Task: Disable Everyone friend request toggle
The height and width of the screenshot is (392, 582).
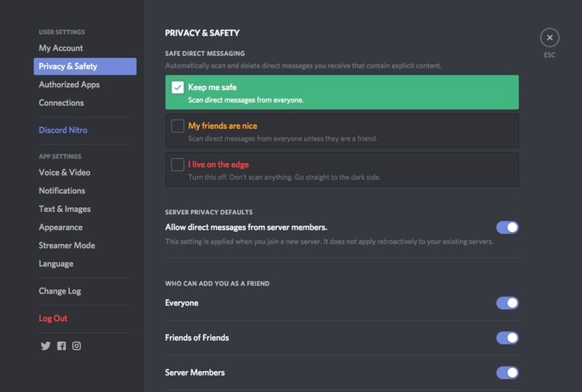Action: point(508,304)
